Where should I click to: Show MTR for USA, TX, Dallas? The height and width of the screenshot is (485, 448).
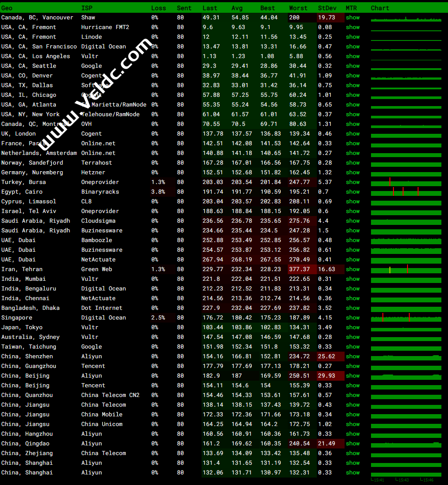pos(353,85)
